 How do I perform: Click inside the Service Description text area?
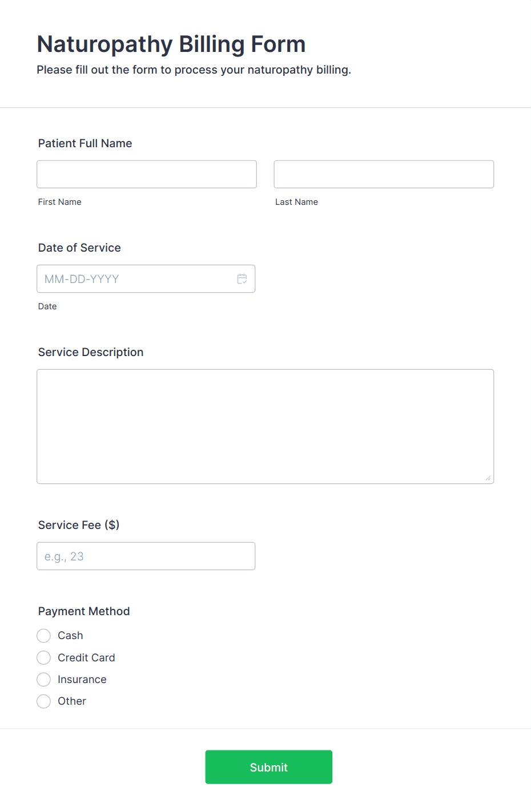pos(265,426)
